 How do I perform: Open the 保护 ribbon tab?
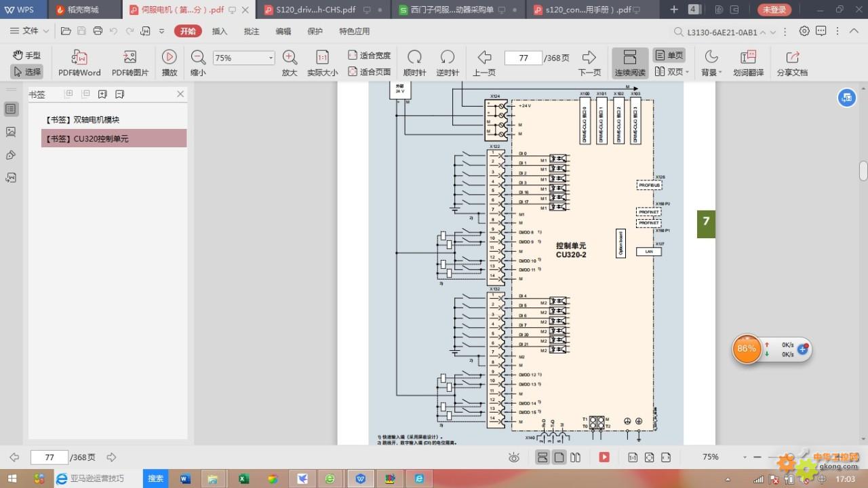click(x=315, y=31)
